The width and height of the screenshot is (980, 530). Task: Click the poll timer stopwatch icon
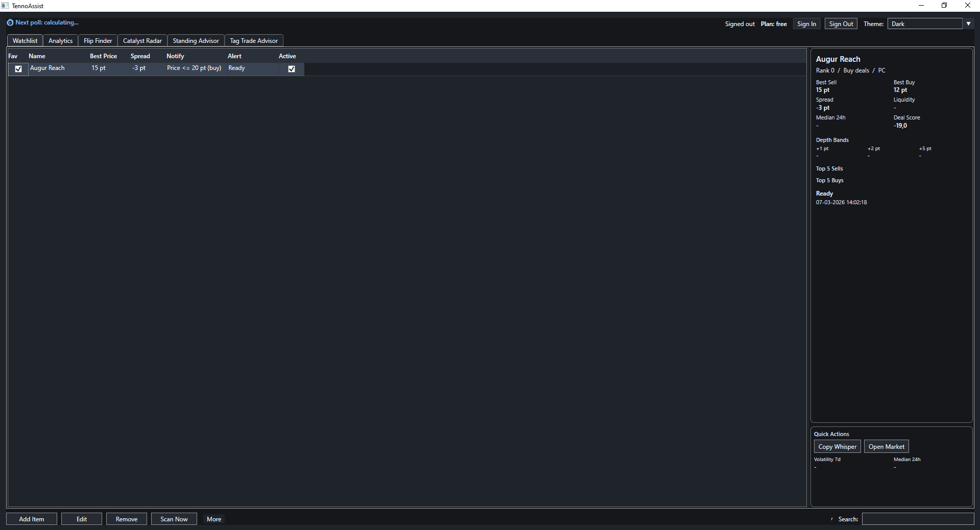(x=9, y=22)
